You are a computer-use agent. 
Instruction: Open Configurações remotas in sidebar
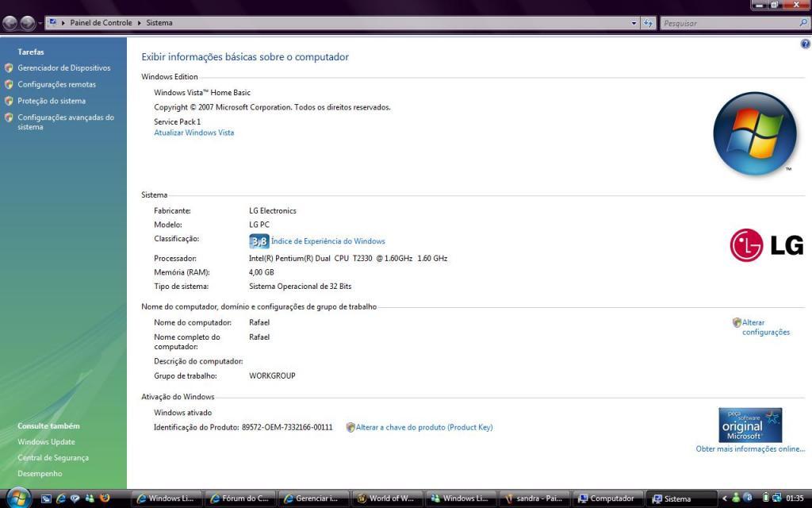coord(56,84)
